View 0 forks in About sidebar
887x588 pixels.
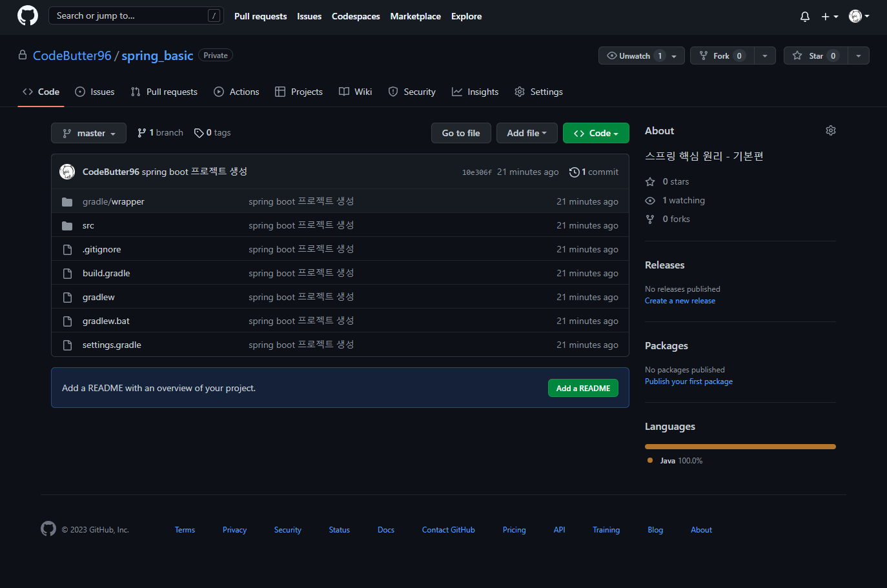668,219
